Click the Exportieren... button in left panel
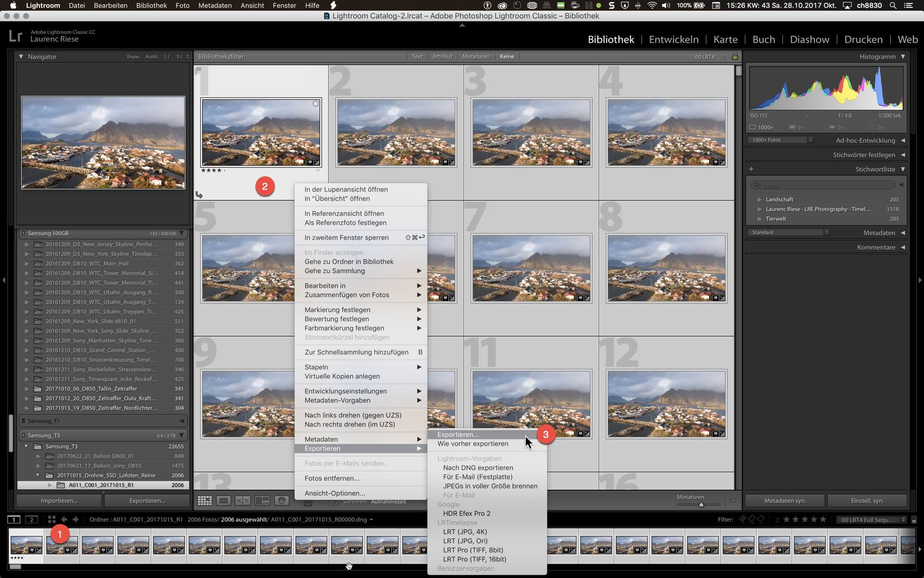Image resolution: width=924 pixels, height=578 pixels. pos(147,501)
